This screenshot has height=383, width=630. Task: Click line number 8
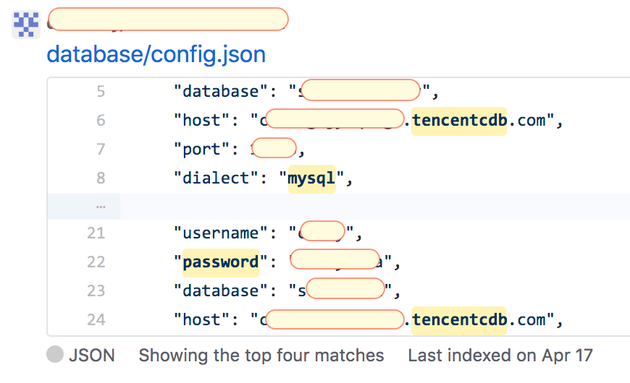point(101,178)
